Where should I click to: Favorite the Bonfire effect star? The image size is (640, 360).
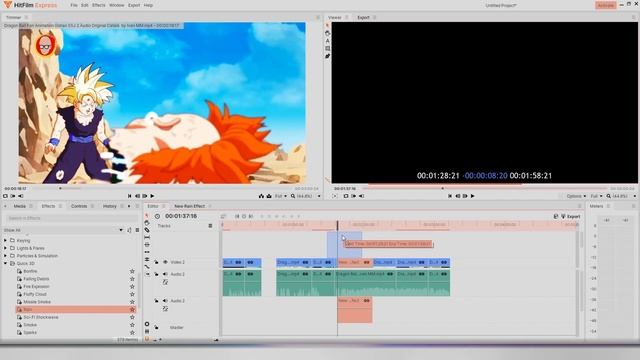point(132,271)
